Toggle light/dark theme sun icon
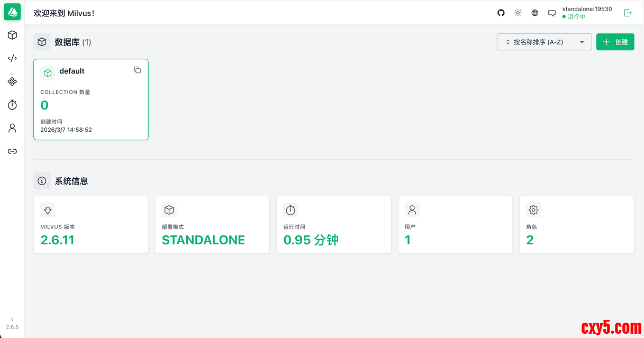The height and width of the screenshot is (338, 644). pos(518,13)
